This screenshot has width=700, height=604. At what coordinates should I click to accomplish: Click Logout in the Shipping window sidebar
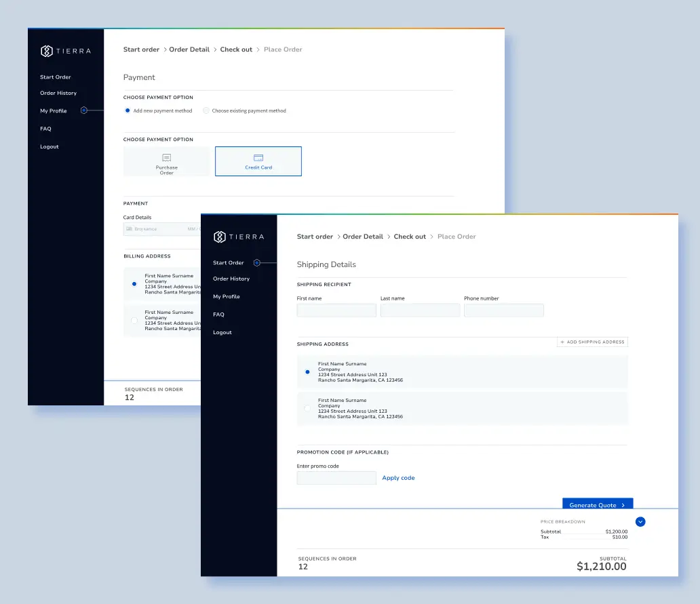pos(222,332)
